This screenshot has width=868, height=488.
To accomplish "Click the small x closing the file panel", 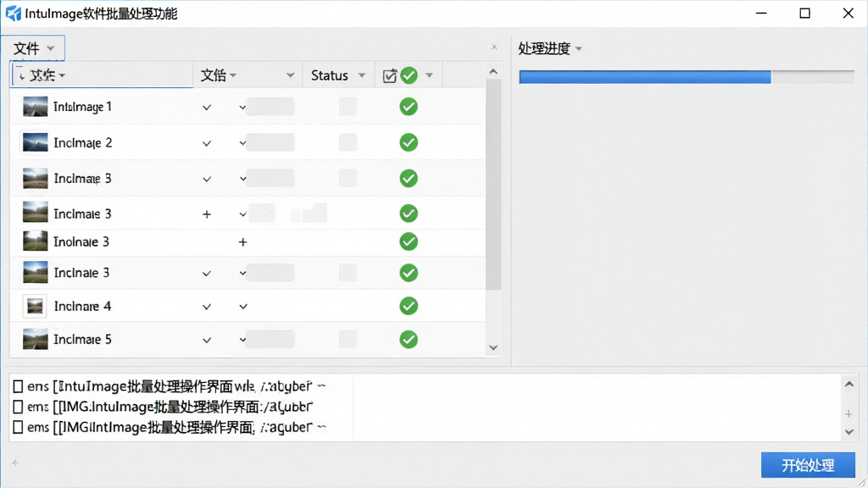I will tap(494, 47).
